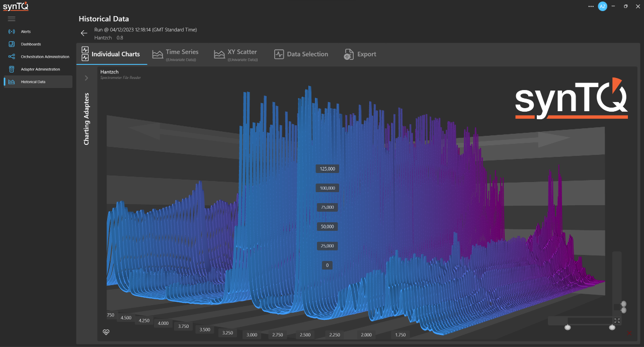Image resolution: width=644 pixels, height=347 pixels.
Task: Open Orchestration Administration from sidebar
Action: pyautogui.click(x=44, y=57)
